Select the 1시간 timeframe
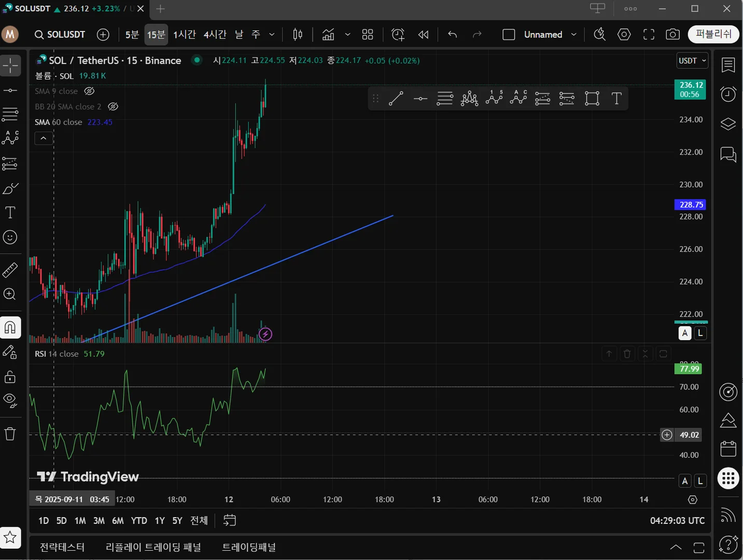 (x=185, y=35)
